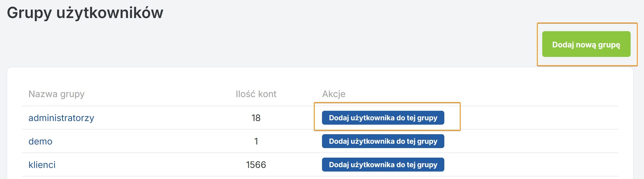
Task: Click the account count 18
Action: pyautogui.click(x=256, y=118)
